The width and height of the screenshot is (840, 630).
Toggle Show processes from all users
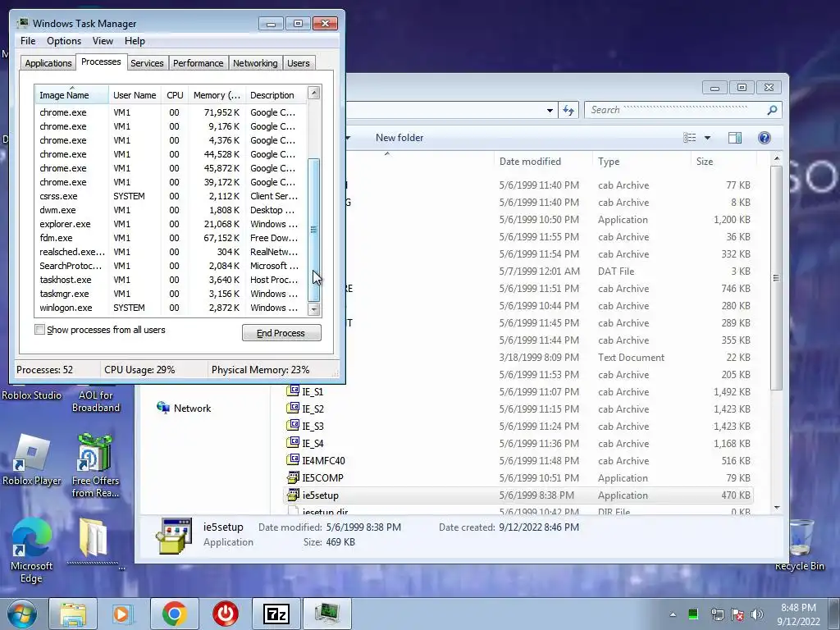click(39, 330)
